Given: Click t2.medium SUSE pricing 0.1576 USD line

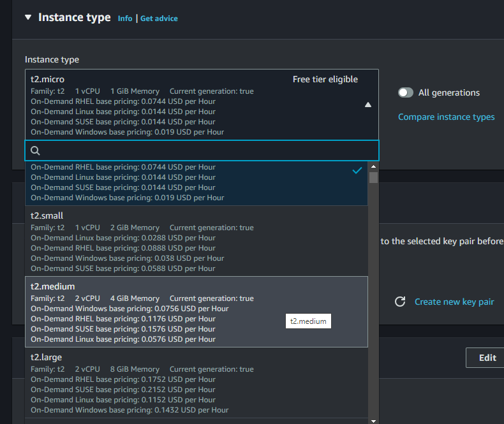Looking at the screenshot, I should 123,329.
